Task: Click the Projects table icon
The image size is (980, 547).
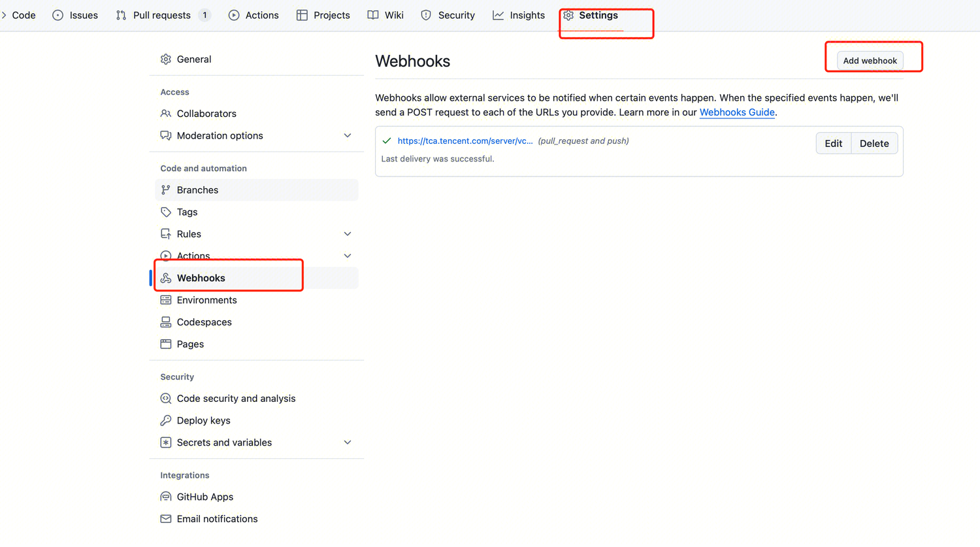Action: (x=302, y=15)
